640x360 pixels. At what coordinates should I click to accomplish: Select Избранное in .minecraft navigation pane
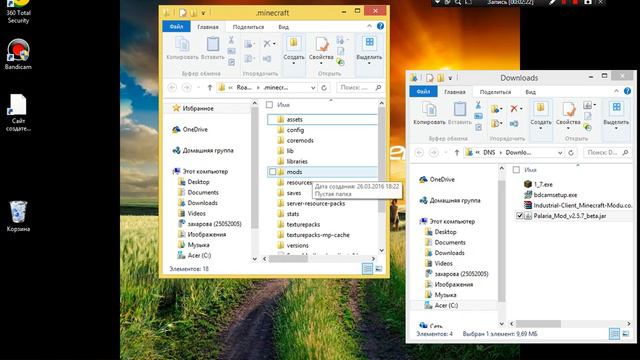tap(198, 109)
